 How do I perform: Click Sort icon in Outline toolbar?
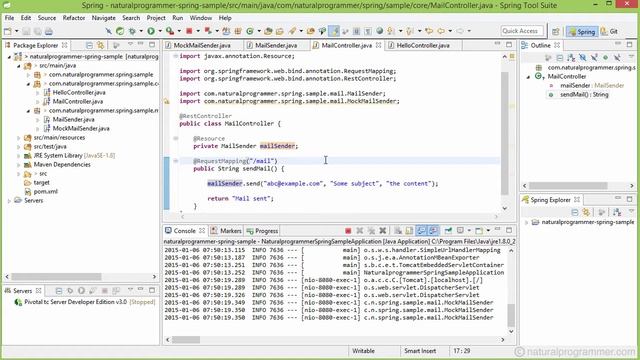[x=571, y=58]
